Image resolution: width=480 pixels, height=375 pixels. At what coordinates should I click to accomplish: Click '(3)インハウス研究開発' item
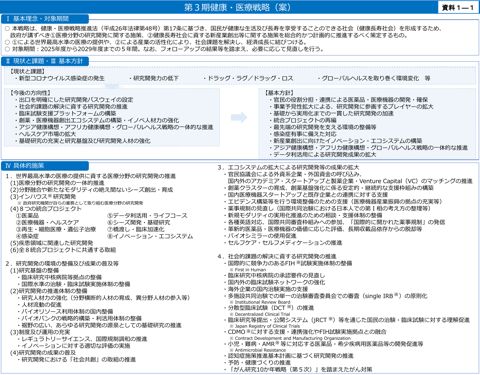click(43, 197)
